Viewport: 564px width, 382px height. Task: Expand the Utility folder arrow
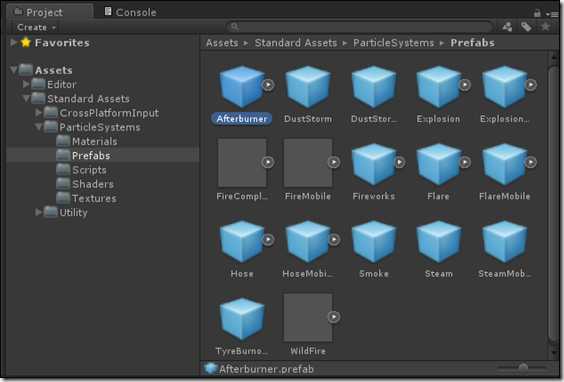(38, 212)
